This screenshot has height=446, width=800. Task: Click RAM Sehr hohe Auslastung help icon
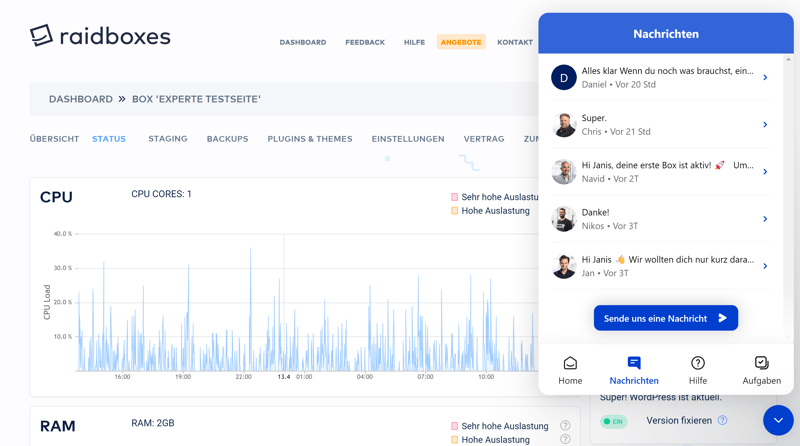coord(566,426)
